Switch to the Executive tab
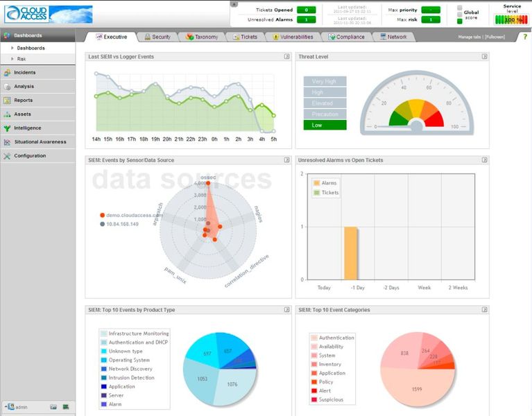The height and width of the screenshot is (416, 532). point(111,37)
